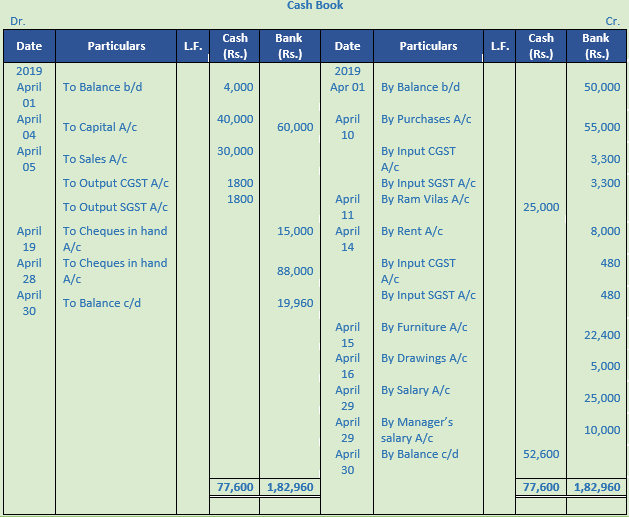Click debit-side Date column header

[29, 46]
